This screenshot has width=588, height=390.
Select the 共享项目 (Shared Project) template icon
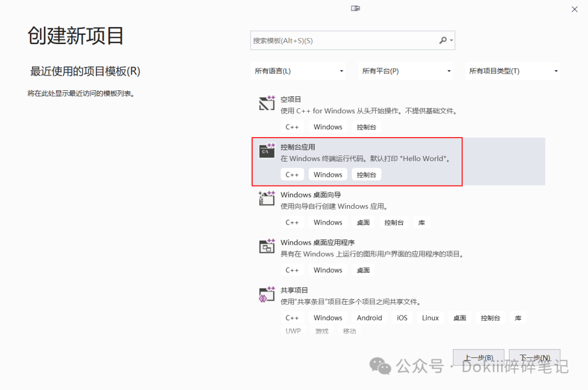[266, 294]
